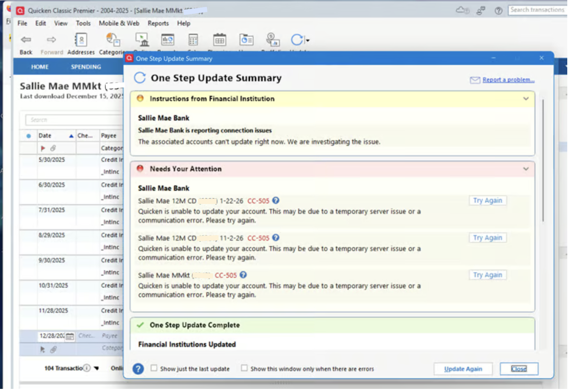Click the One Step Update refresh icon
Screen dimensions: 569x392
click(x=297, y=40)
